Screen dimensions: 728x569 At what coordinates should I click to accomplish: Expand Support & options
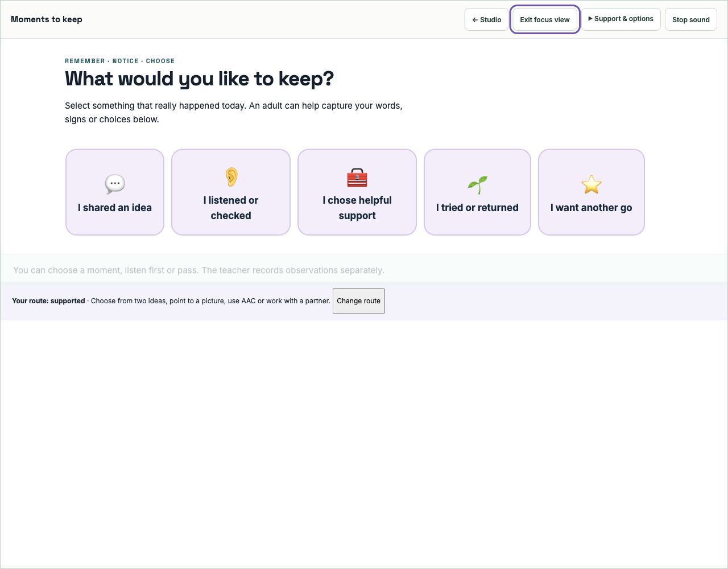621,19
